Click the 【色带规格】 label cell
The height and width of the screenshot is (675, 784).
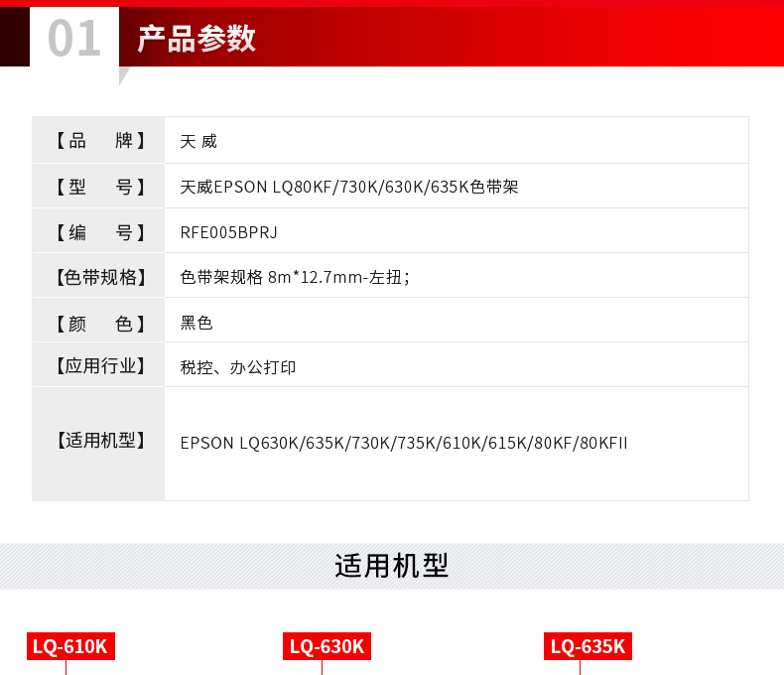point(98,276)
